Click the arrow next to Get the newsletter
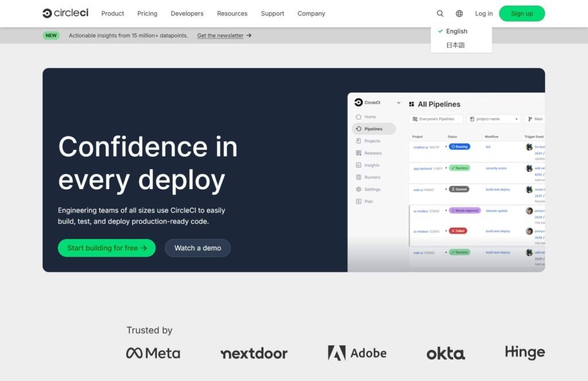The height and width of the screenshot is (381, 588). pos(249,35)
